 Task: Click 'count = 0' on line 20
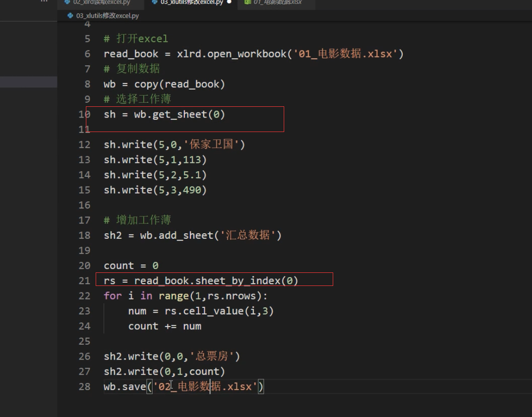pyautogui.click(x=131, y=266)
